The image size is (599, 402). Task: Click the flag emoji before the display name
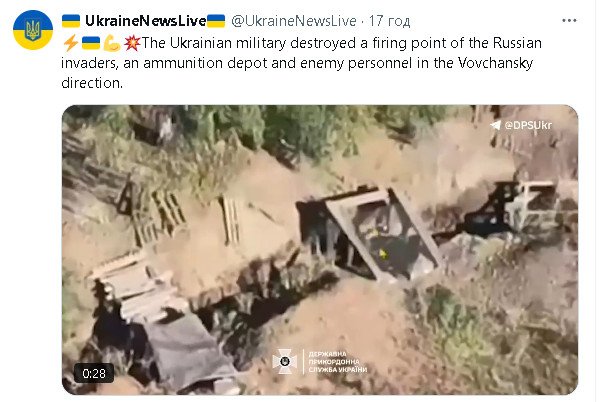click(x=71, y=21)
